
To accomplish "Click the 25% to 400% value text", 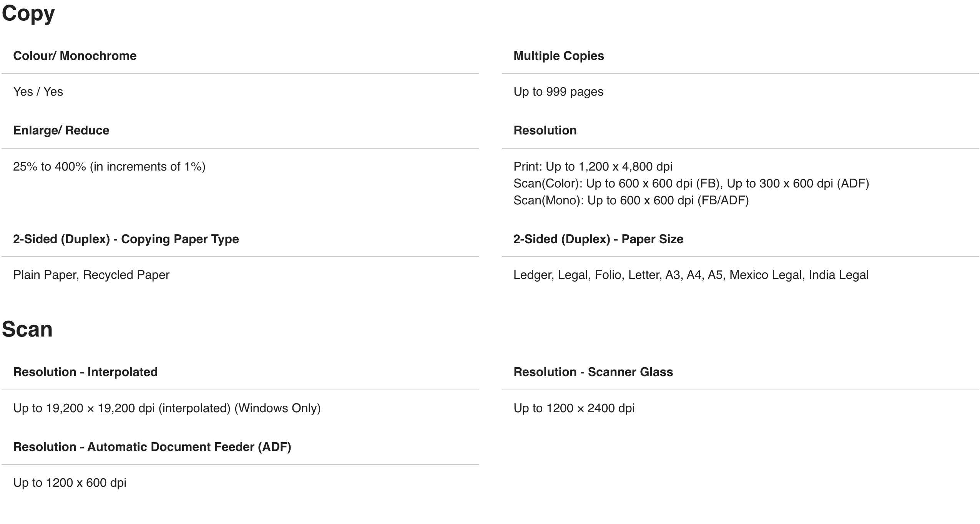I will [109, 166].
